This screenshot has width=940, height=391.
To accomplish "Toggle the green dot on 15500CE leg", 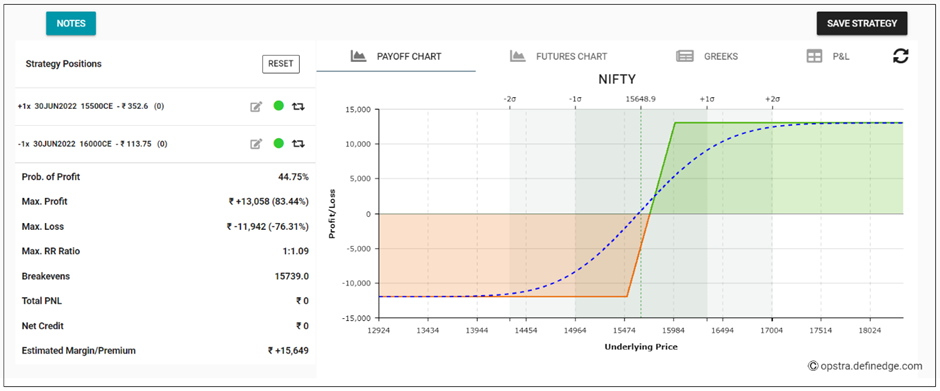I will pos(278,106).
